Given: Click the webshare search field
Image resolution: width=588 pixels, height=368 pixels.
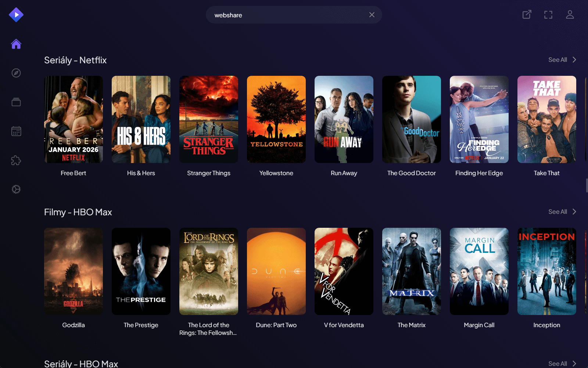Looking at the screenshot, I should tap(287, 15).
